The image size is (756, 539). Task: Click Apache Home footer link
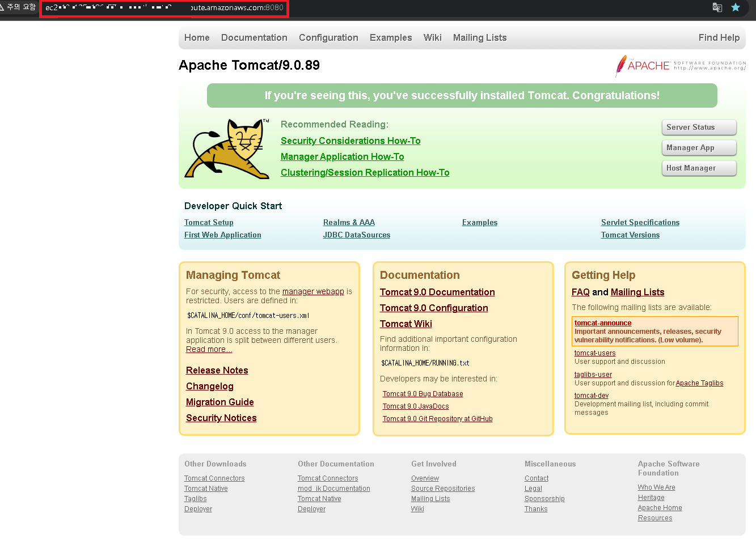click(660, 508)
